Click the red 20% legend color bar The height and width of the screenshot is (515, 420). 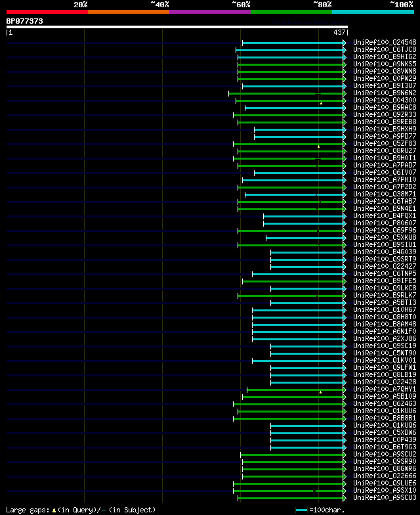(x=47, y=12)
